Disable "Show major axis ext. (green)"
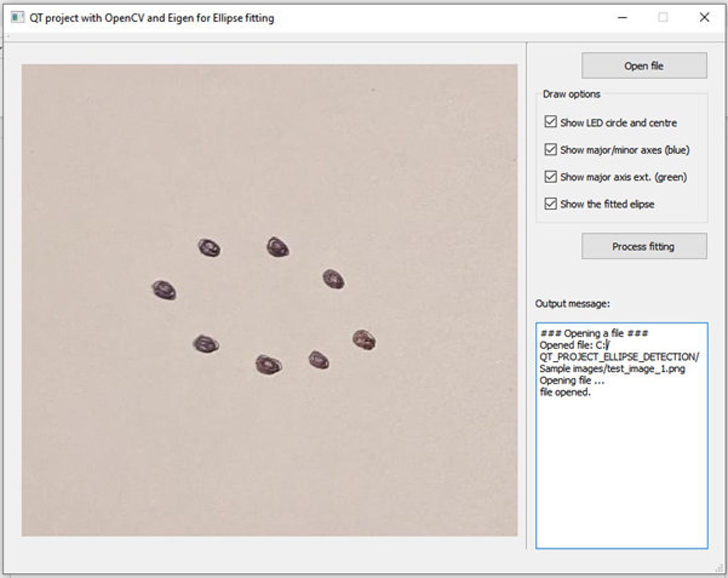Viewport: 728px width, 578px height. click(550, 178)
